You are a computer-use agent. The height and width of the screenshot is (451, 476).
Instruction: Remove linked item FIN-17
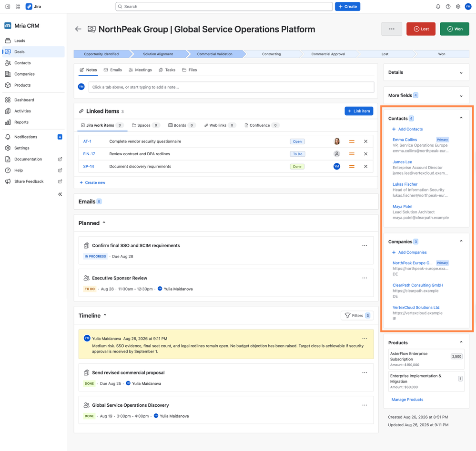click(x=366, y=154)
